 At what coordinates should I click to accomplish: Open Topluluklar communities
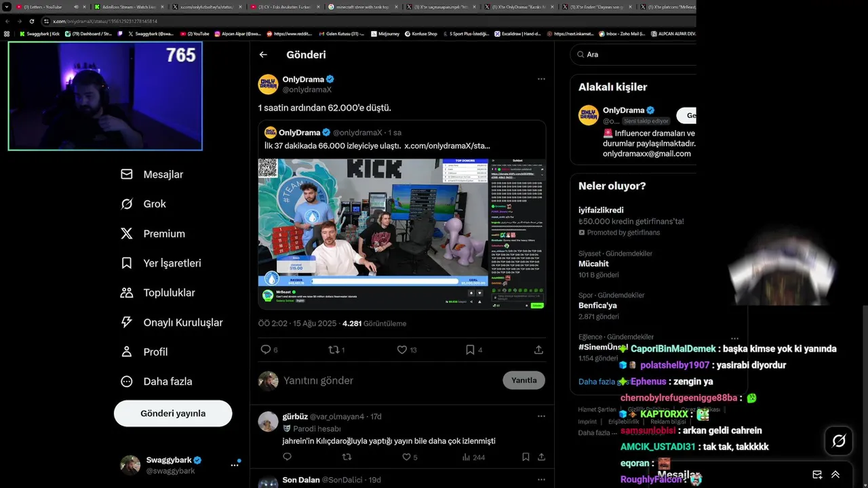[157, 293]
